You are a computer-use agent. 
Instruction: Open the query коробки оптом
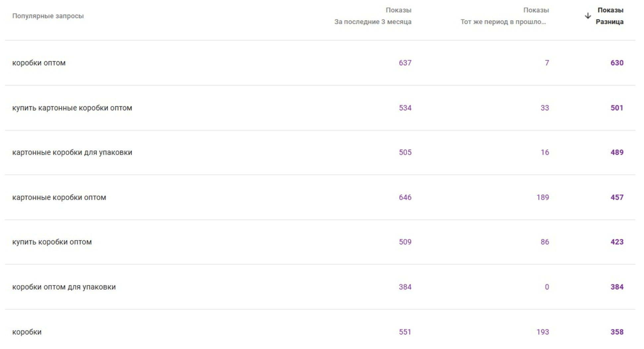39,63
